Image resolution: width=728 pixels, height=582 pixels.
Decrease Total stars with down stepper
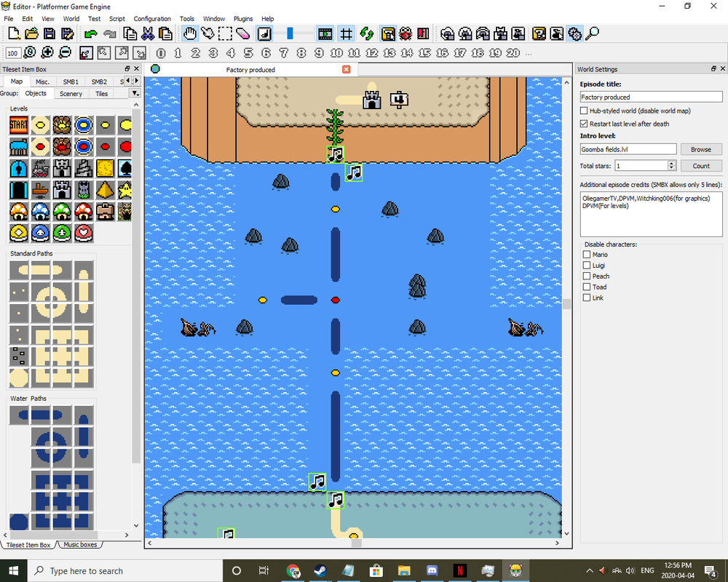(x=671, y=168)
